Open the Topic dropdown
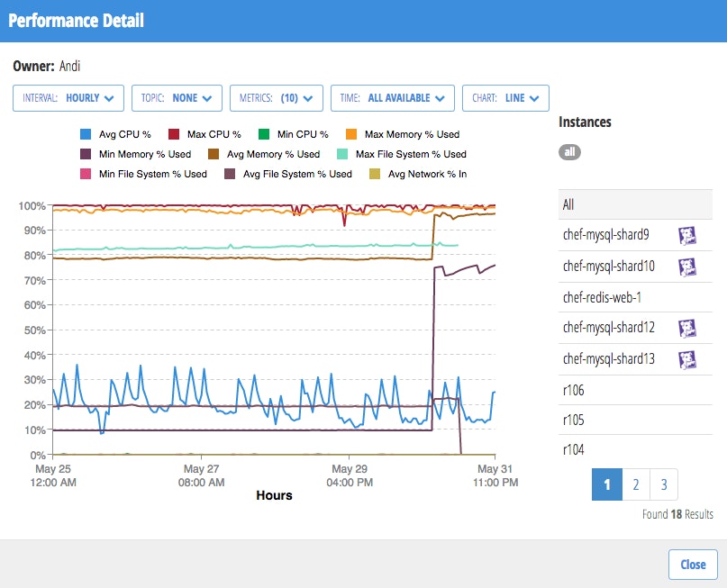 click(177, 98)
